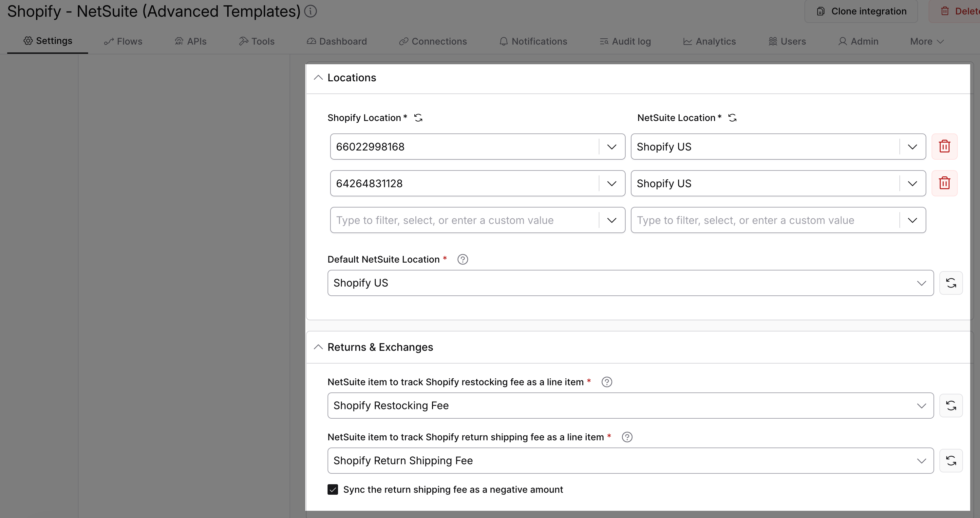Delete the 64264831128 location mapping row
The width and height of the screenshot is (980, 518).
944,183
